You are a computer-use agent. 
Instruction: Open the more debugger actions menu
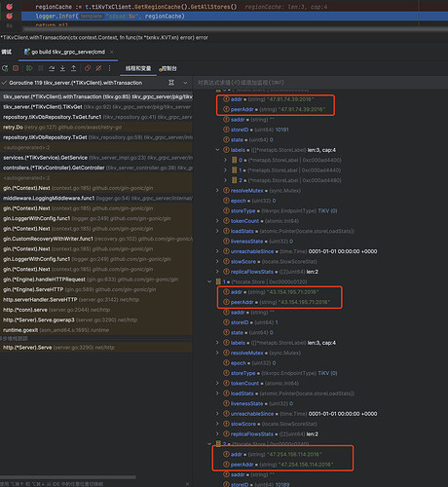[x=109, y=68]
